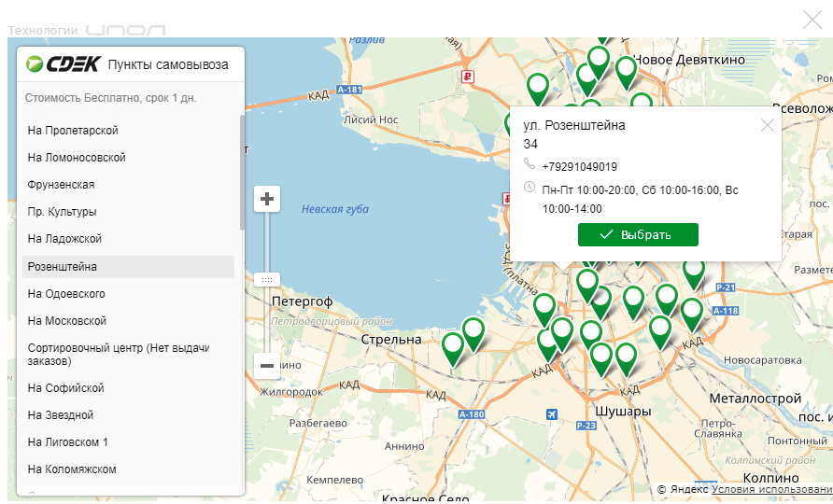Image resolution: width=833 pixels, height=504 pixels.
Task: Choose На Звездной pickup point
Action: pyautogui.click(x=128, y=415)
